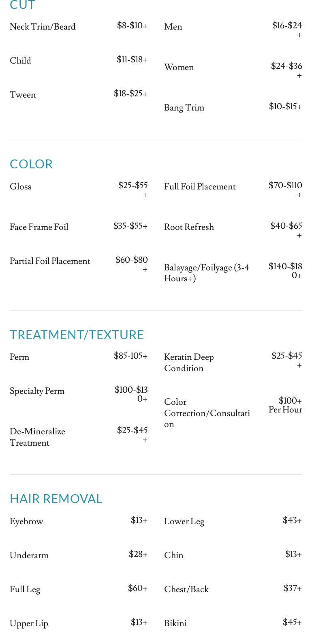This screenshot has width=312, height=644.
Task: Click the Tween cut item
Action: click(x=23, y=95)
